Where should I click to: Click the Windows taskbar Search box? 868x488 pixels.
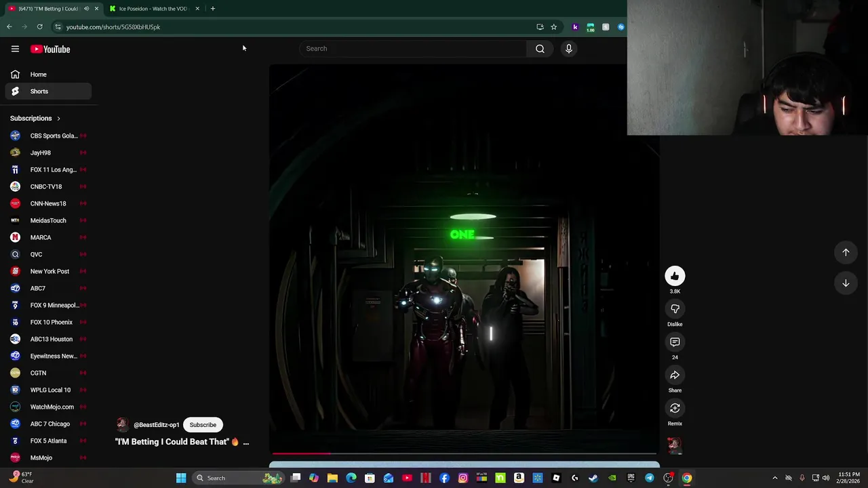(237, 478)
